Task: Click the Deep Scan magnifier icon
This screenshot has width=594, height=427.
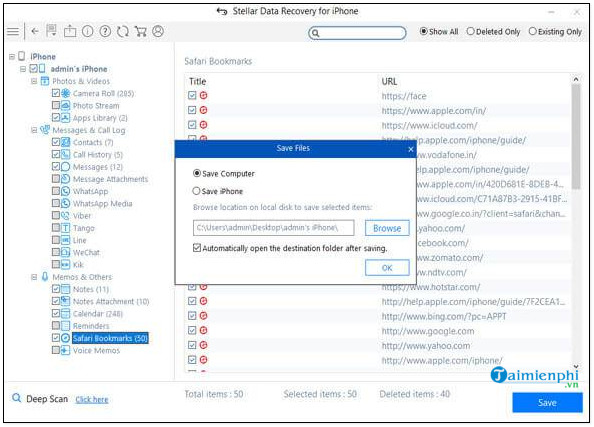Action: pos(16,398)
